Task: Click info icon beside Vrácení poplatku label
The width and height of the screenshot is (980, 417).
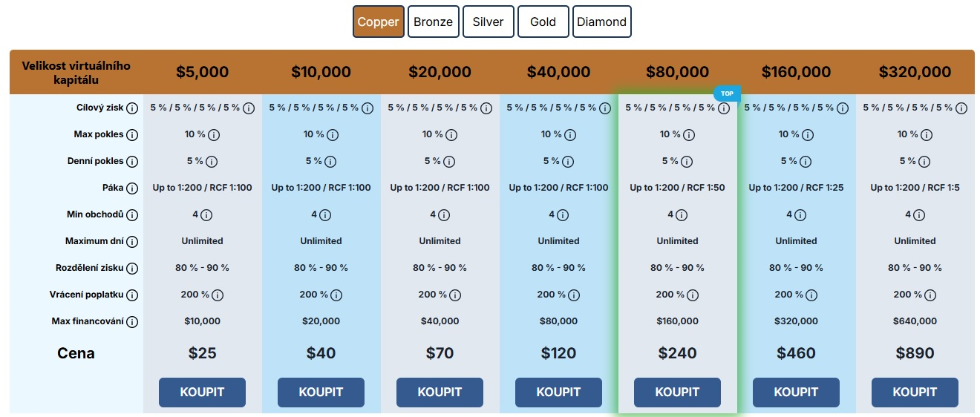Action: pyautogui.click(x=132, y=295)
